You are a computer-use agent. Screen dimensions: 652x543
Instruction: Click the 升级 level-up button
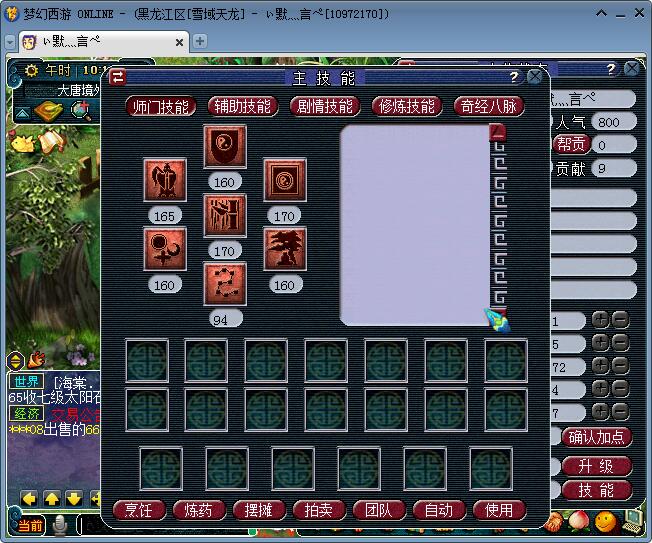click(597, 466)
